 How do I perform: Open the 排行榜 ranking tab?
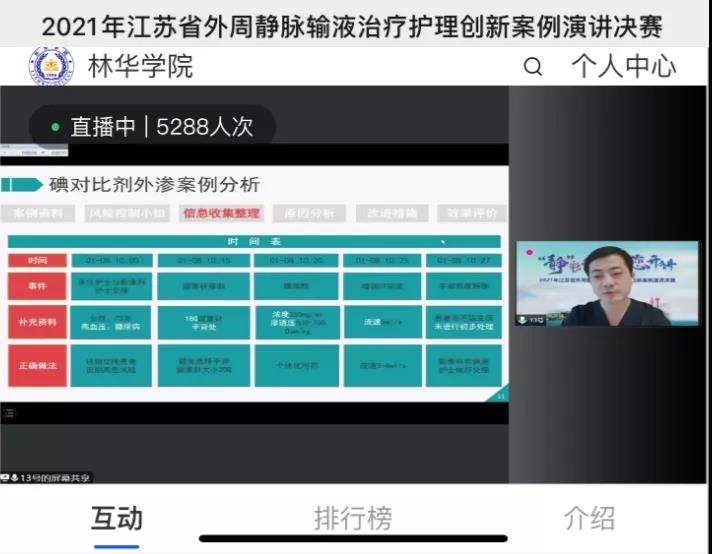(x=352, y=518)
